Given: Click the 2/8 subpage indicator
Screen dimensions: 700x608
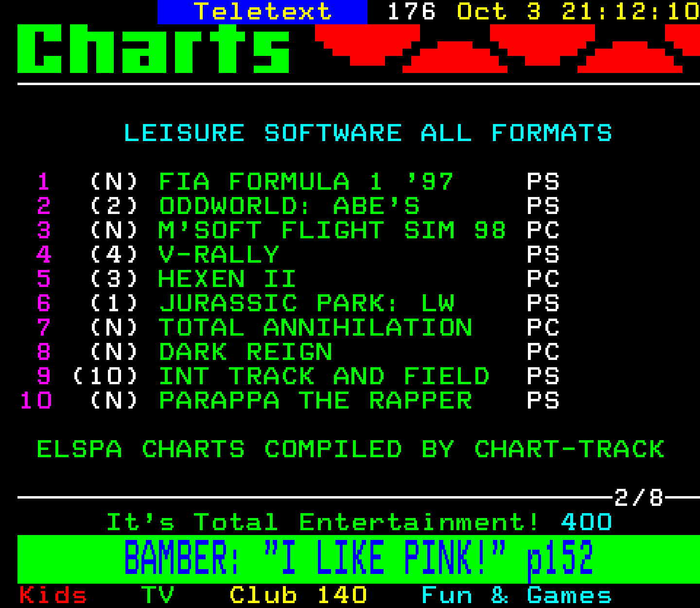Looking at the screenshot, I should (x=639, y=498).
